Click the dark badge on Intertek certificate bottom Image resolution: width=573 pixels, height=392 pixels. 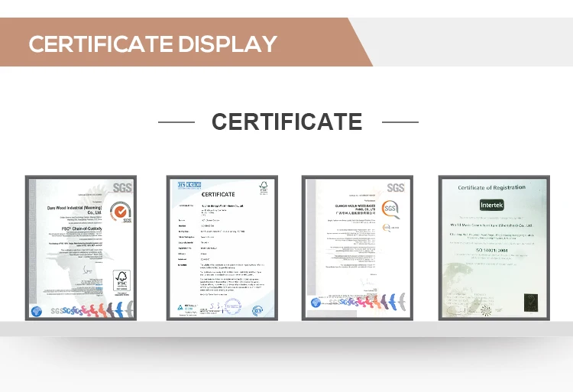(x=531, y=303)
